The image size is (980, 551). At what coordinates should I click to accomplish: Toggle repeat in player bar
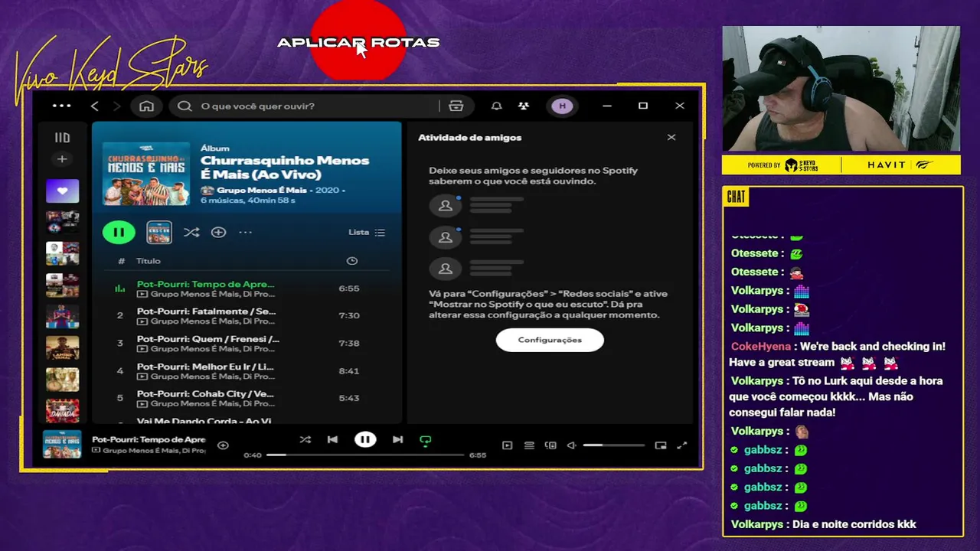coord(425,440)
